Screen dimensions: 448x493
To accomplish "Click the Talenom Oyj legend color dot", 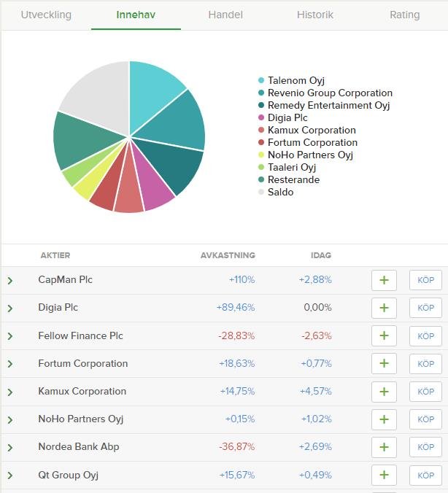I will [261, 81].
